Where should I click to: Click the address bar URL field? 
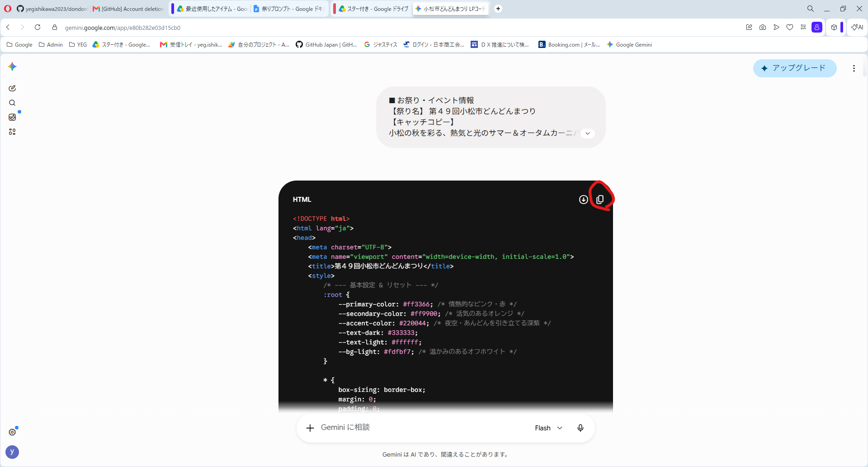click(123, 28)
